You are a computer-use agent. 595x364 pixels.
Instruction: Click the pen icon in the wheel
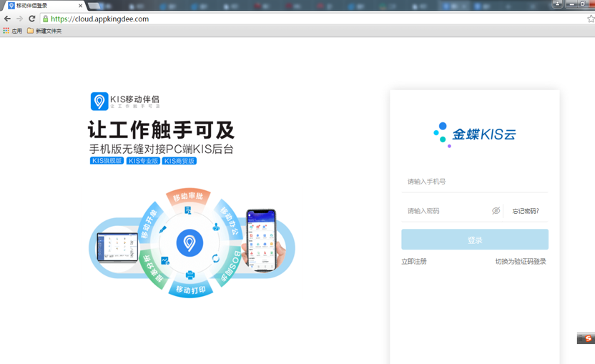coord(163,230)
